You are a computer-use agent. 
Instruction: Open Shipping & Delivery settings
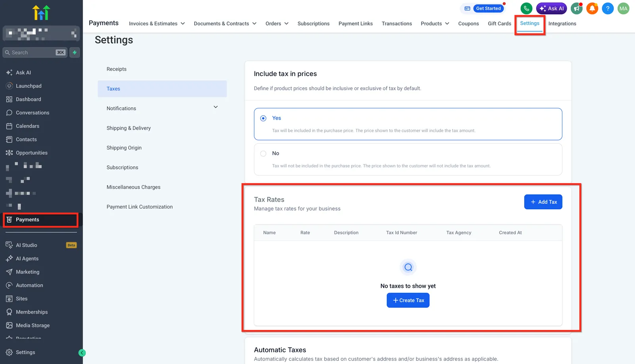(x=162, y=128)
